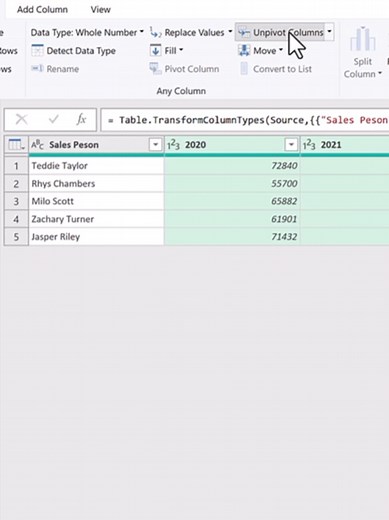Click the Replace Values label
This screenshot has height=520, width=389.
tap(194, 33)
